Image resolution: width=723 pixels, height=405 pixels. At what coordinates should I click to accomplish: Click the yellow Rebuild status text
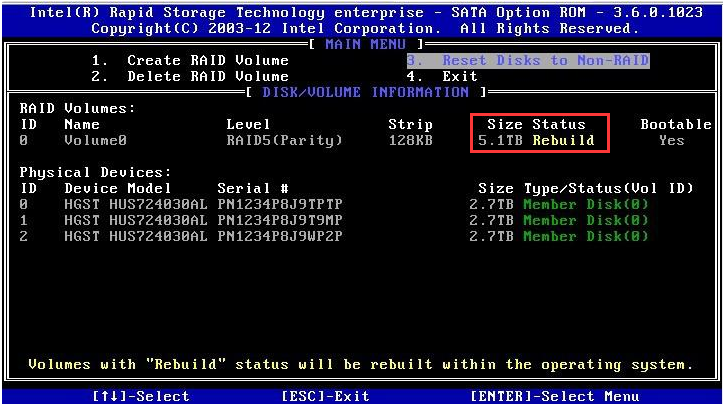563,141
